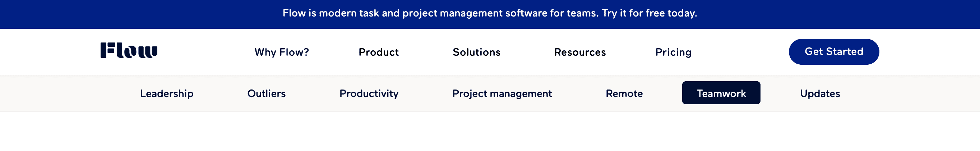Show Project management articles
The height and width of the screenshot is (151, 980).
(x=502, y=93)
